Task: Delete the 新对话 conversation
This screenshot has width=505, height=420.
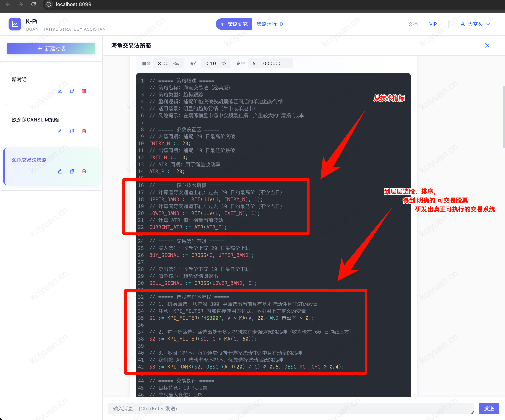Action: pos(84,91)
